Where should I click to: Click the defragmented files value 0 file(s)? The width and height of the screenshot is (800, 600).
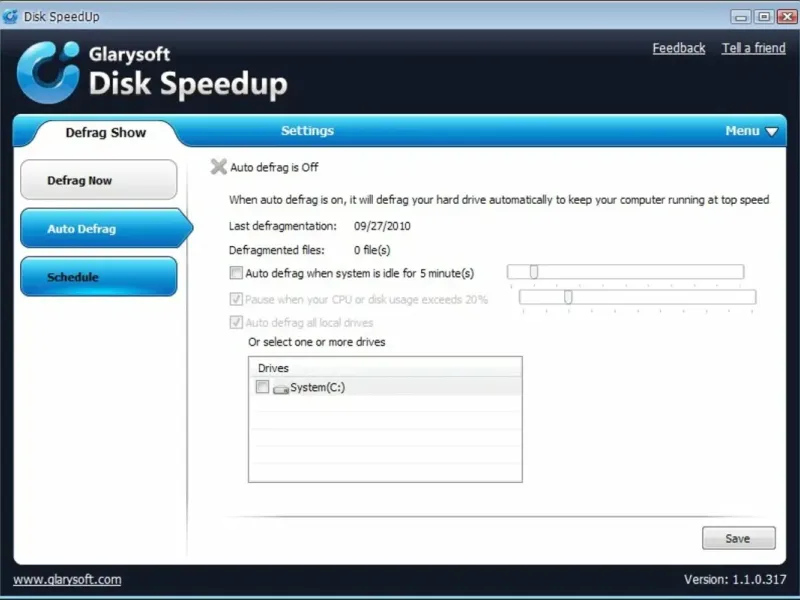[372, 250]
